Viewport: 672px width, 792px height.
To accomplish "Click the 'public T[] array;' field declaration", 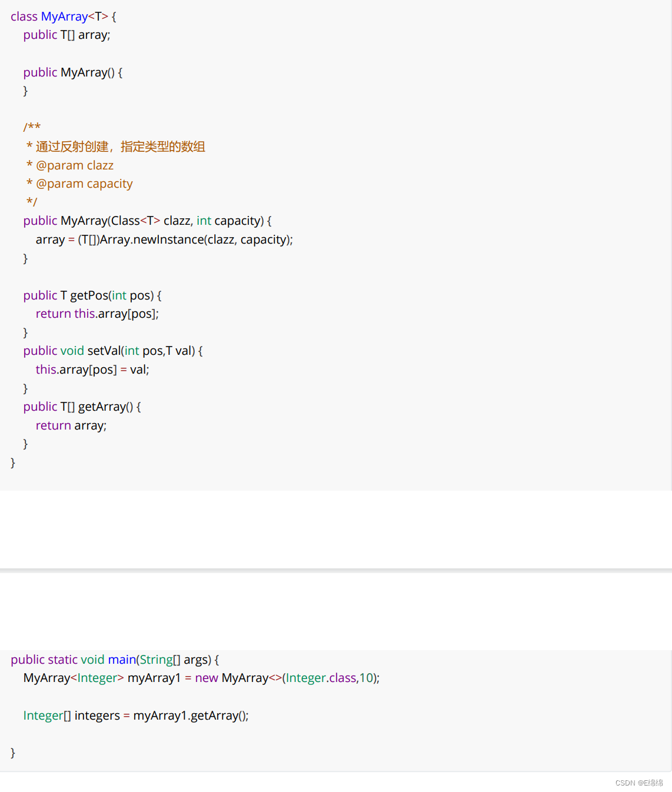I will tap(66, 35).
